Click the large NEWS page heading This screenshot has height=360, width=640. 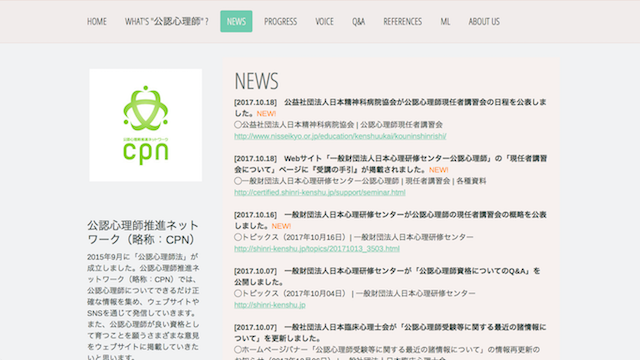click(x=256, y=81)
